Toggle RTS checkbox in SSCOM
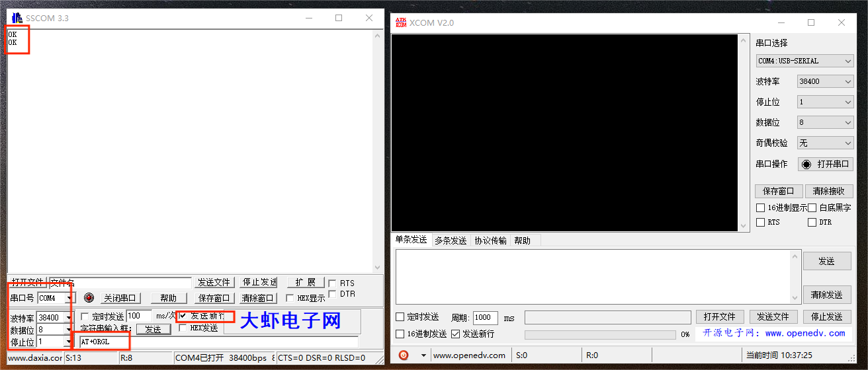The image size is (868, 370). coord(332,283)
